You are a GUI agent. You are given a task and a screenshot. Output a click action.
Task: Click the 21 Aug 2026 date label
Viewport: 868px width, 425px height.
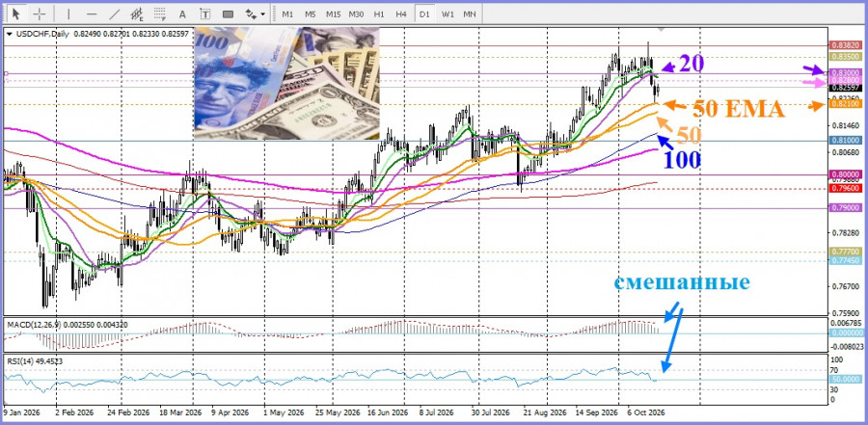544,412
